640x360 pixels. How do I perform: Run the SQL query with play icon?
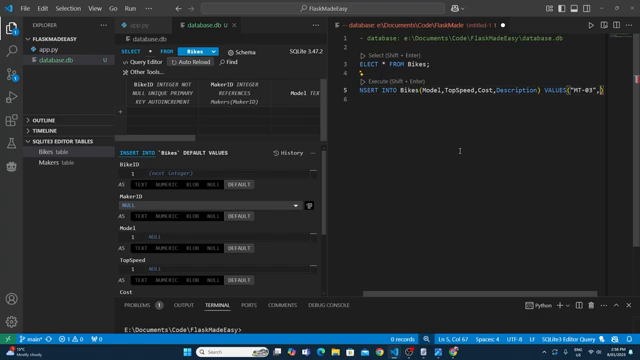(x=591, y=25)
